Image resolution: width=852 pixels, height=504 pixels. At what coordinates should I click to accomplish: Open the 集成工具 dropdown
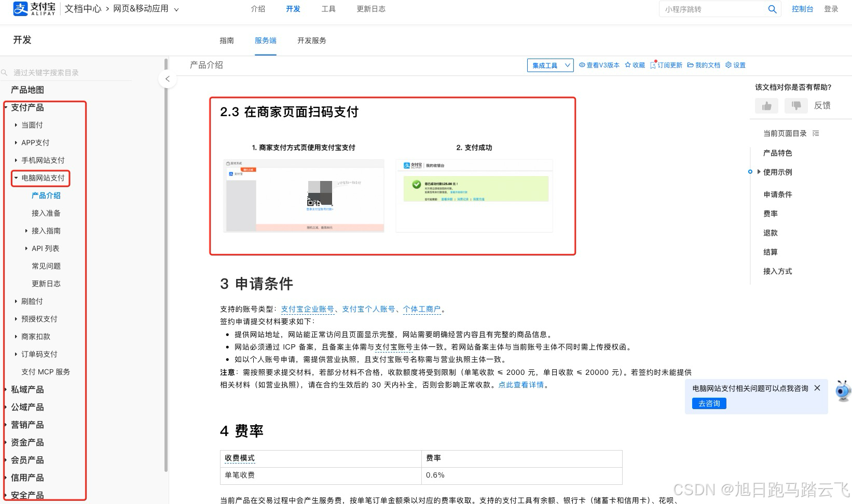click(550, 65)
